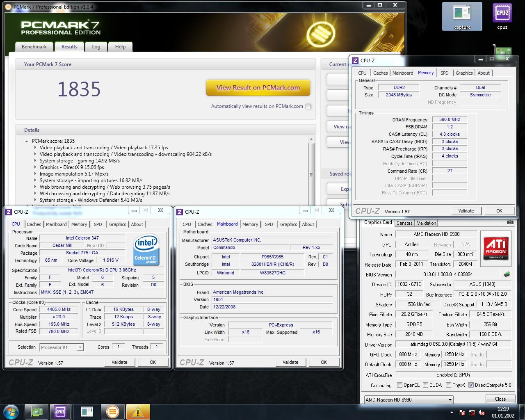Screen dimensions: 525x420
Task: Switch to PCMark Benchmark tab
Action: (34, 47)
